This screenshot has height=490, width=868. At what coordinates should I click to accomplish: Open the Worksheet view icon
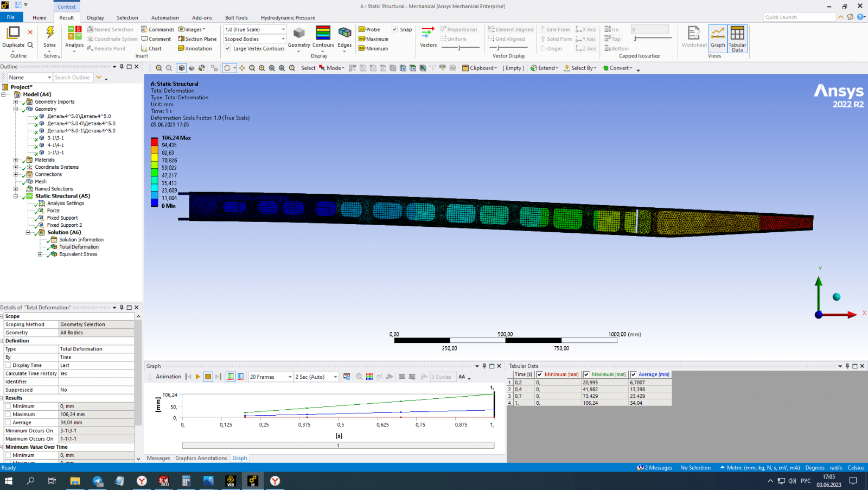(694, 33)
